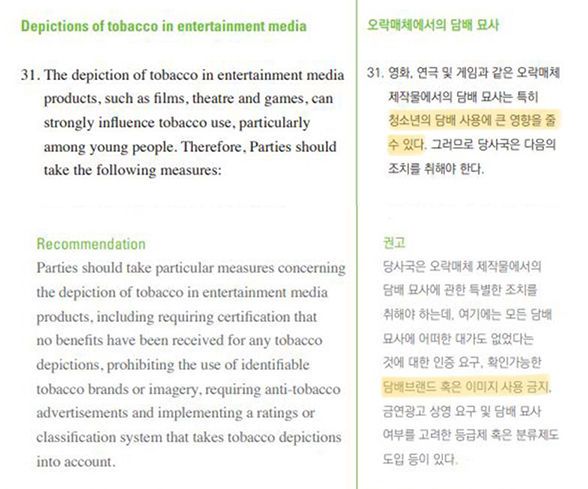This screenshot has height=489, width=588.
Task: Click '묘사에 어떠한 대가도 없었다는'
Action: pyautogui.click(x=458, y=339)
